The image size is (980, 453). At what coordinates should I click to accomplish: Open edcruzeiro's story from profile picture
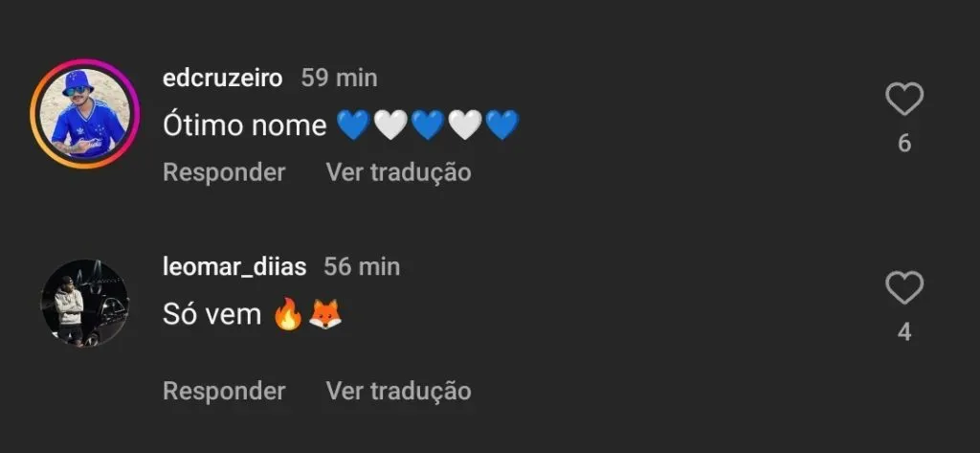[85, 115]
